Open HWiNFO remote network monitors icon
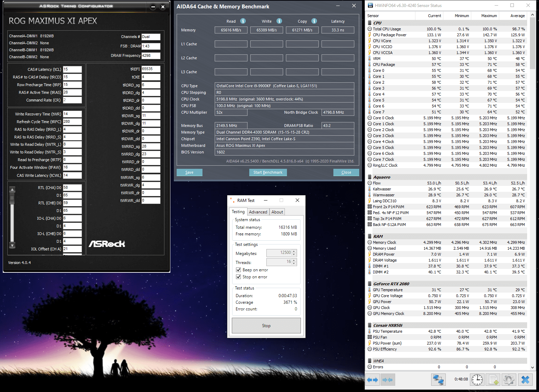This screenshot has height=392, width=539. coord(438,380)
